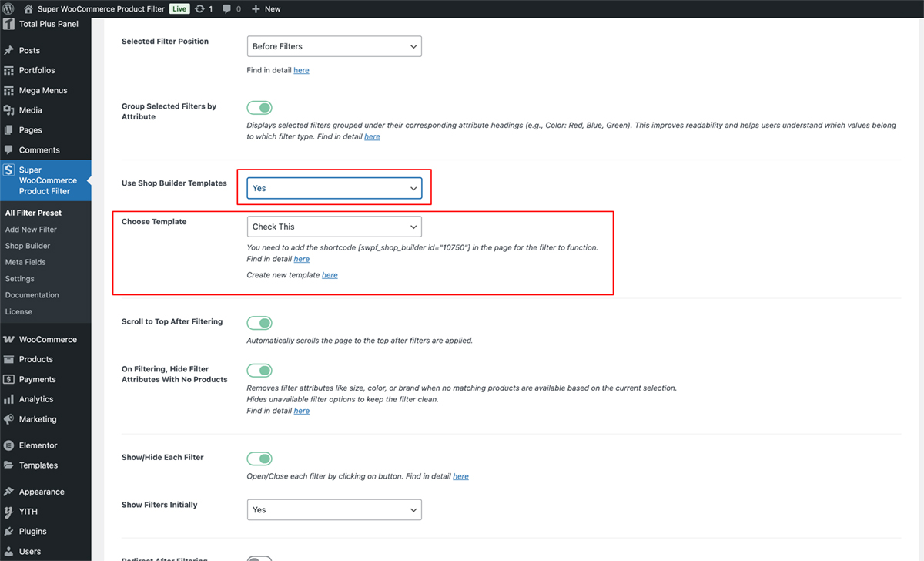924x561 pixels.
Task: Click 'here' link under Hide Filter Attributes description
Action: point(302,411)
